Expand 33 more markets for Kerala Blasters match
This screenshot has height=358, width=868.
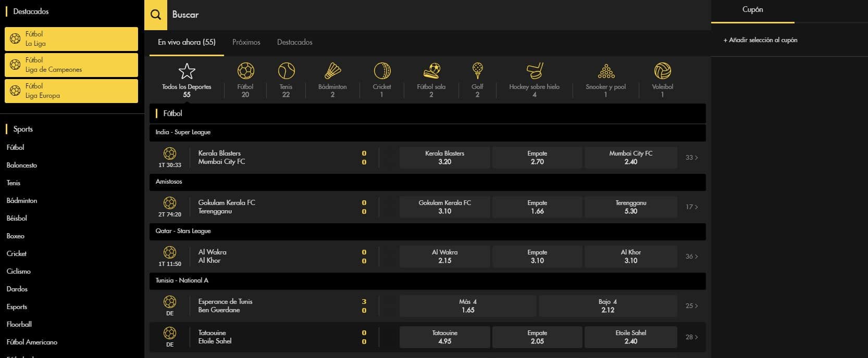[x=691, y=158]
